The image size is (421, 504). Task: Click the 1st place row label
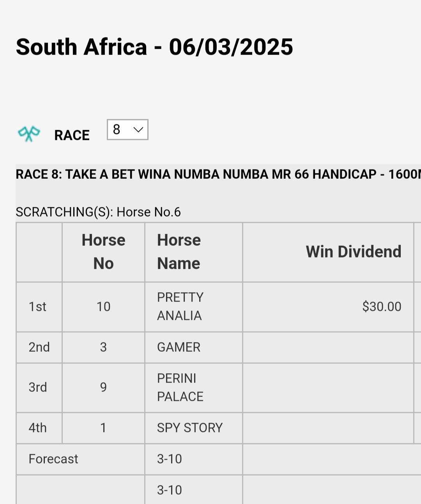click(x=37, y=307)
